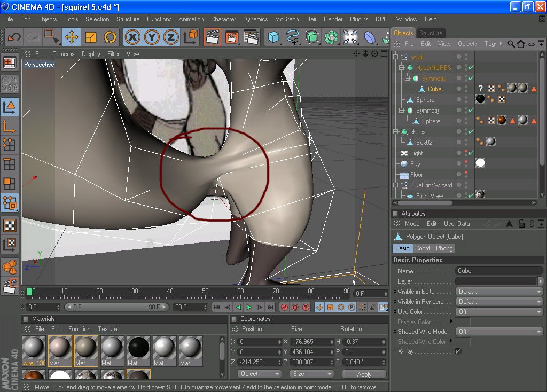This screenshot has width=547, height=392.
Task: Click the search icon in Objects manager
Action: click(x=511, y=44)
